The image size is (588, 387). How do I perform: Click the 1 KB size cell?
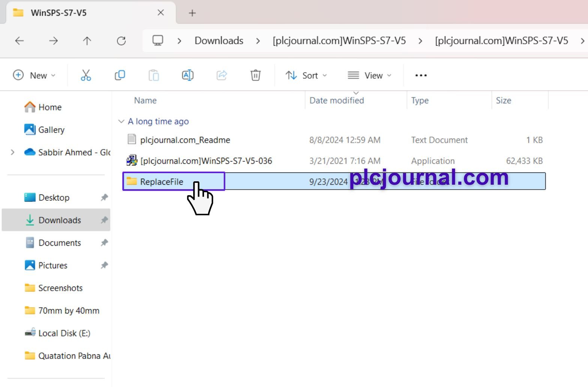coord(534,140)
